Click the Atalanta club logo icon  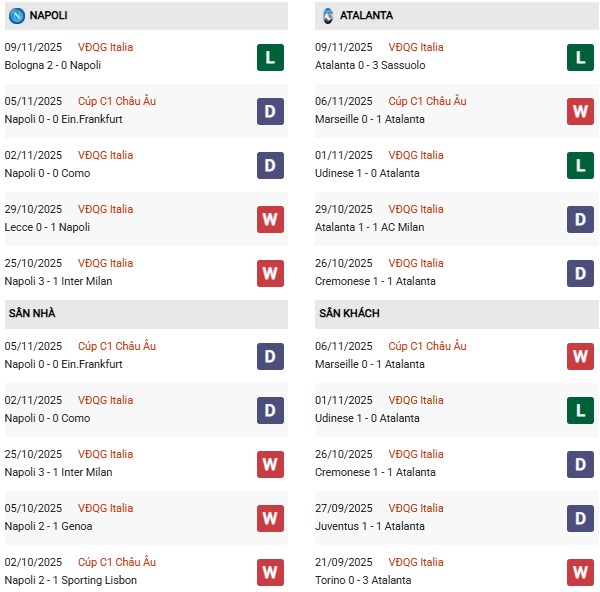[x=328, y=16]
